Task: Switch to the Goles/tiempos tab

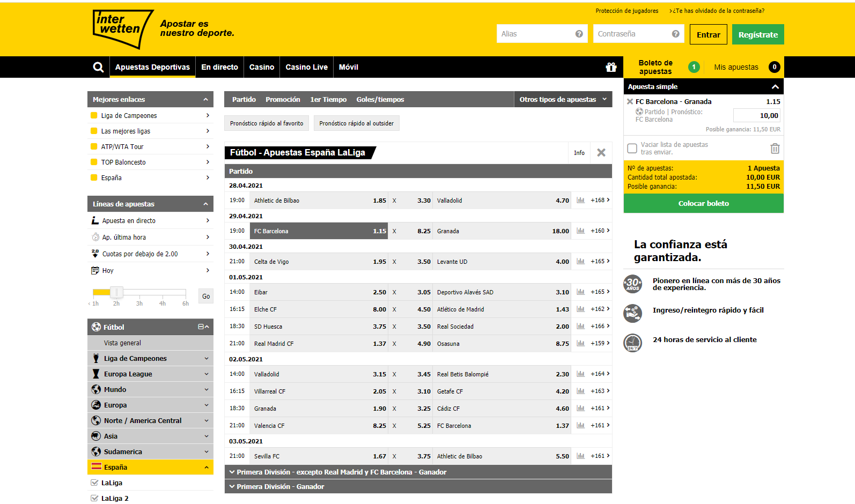Action: coord(380,99)
